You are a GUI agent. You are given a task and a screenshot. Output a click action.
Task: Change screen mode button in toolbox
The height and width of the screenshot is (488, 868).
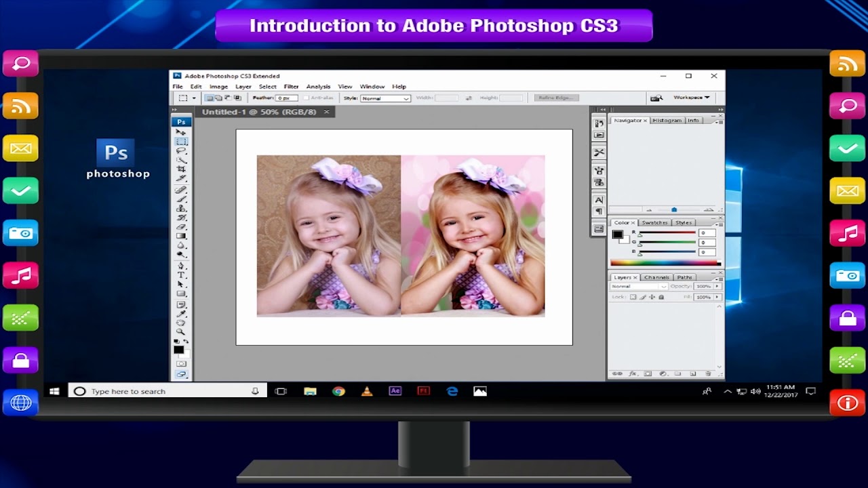click(x=181, y=374)
